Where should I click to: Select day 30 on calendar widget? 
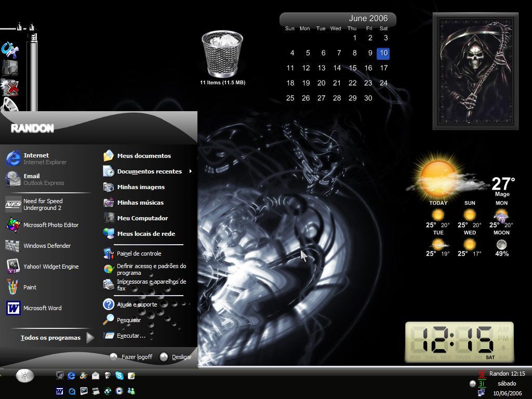pyautogui.click(x=368, y=98)
